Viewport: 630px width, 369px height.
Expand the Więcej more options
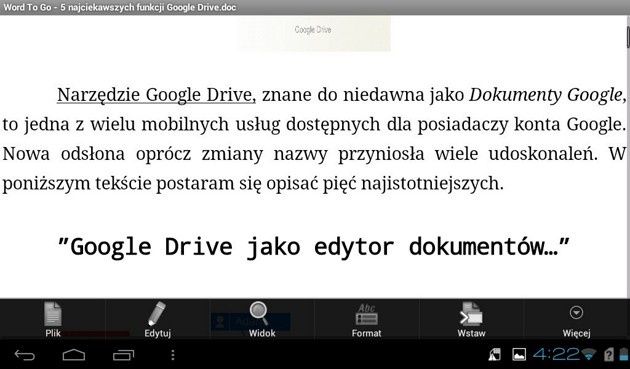click(x=576, y=320)
